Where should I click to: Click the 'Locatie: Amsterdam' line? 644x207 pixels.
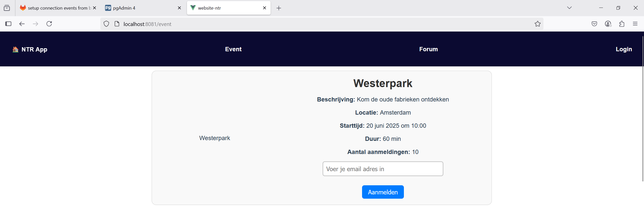coord(383,113)
